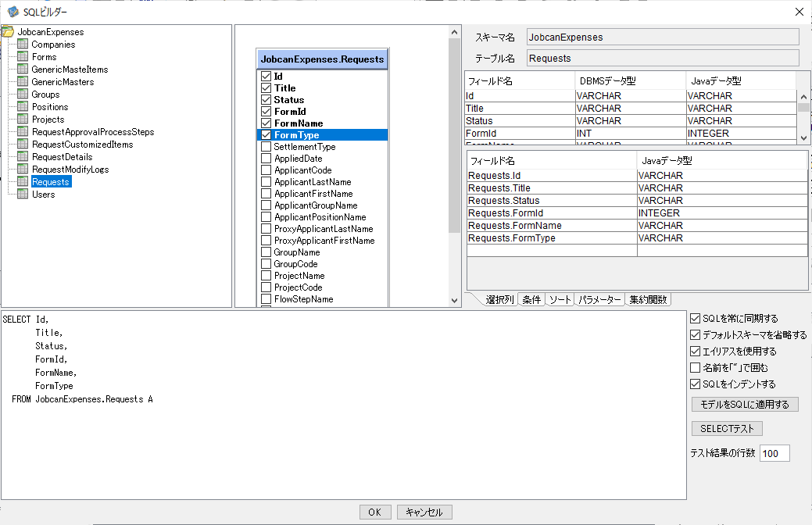Click the テスト結果の行数 input field
This screenshot has width=812, height=525.
coord(774,453)
